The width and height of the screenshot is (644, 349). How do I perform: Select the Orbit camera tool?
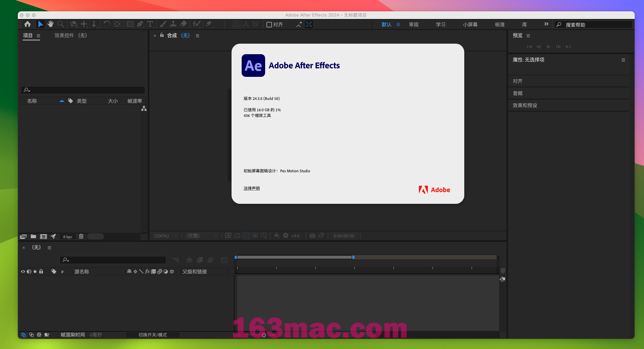coord(73,24)
